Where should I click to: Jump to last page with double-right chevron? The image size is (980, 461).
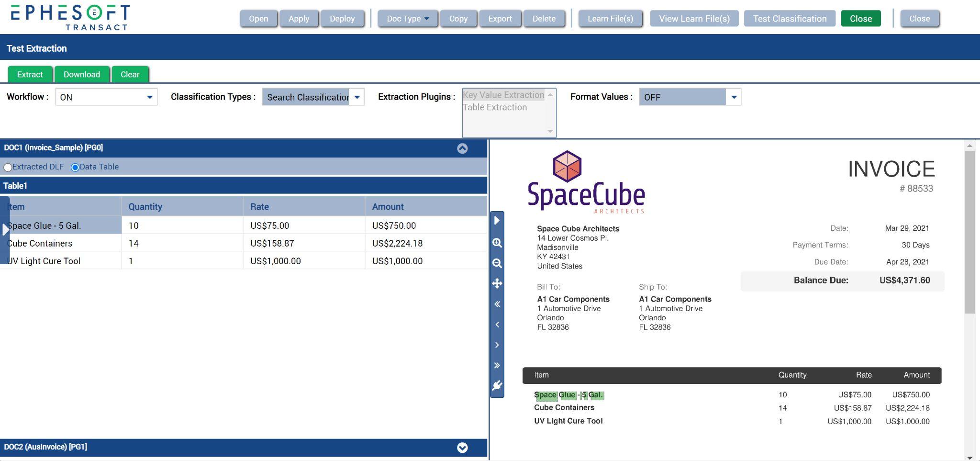497,365
